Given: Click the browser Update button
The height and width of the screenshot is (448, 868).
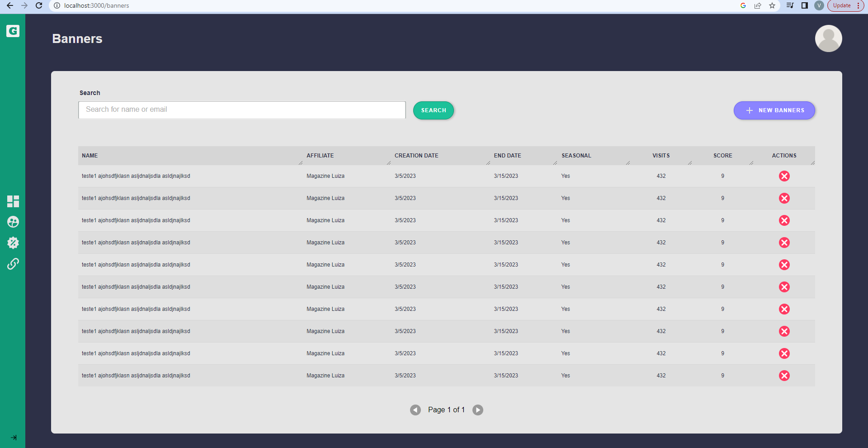Looking at the screenshot, I should coord(845,5).
